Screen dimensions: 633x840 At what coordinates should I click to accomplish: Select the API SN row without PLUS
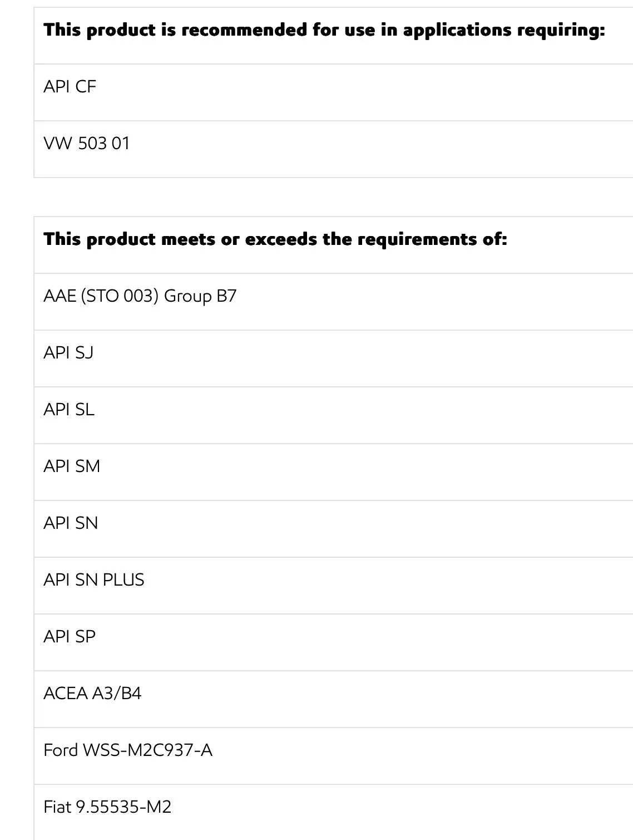(71, 523)
